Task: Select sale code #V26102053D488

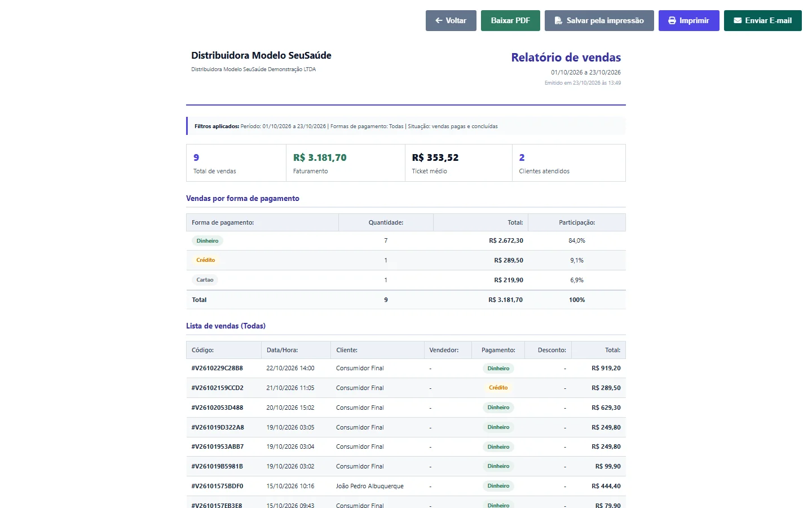Action: click(218, 408)
